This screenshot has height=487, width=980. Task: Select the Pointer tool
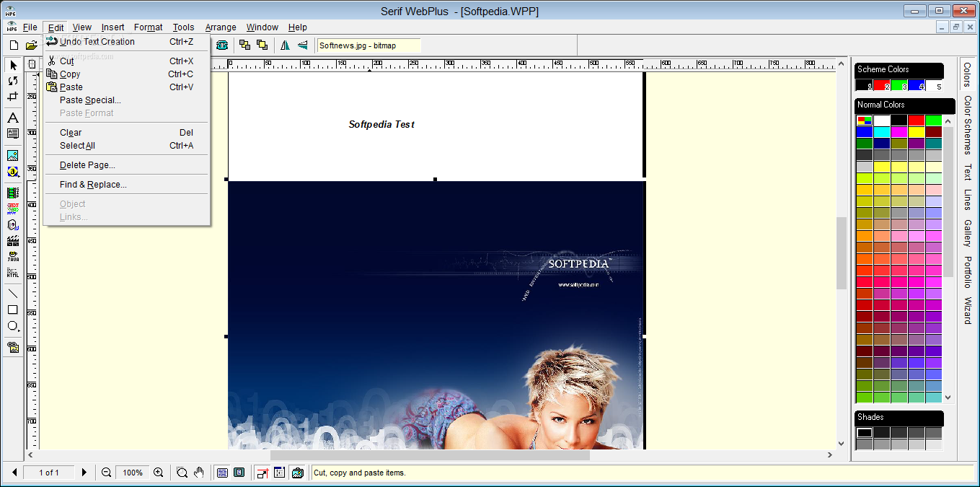click(13, 65)
